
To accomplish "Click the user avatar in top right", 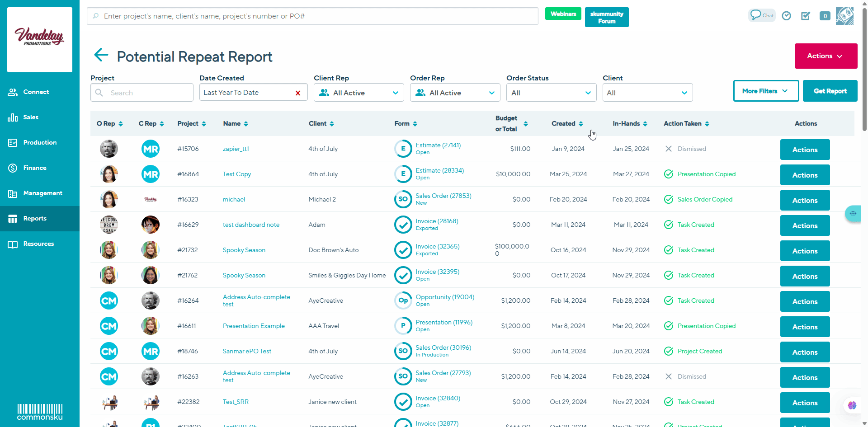I will 844,16.
